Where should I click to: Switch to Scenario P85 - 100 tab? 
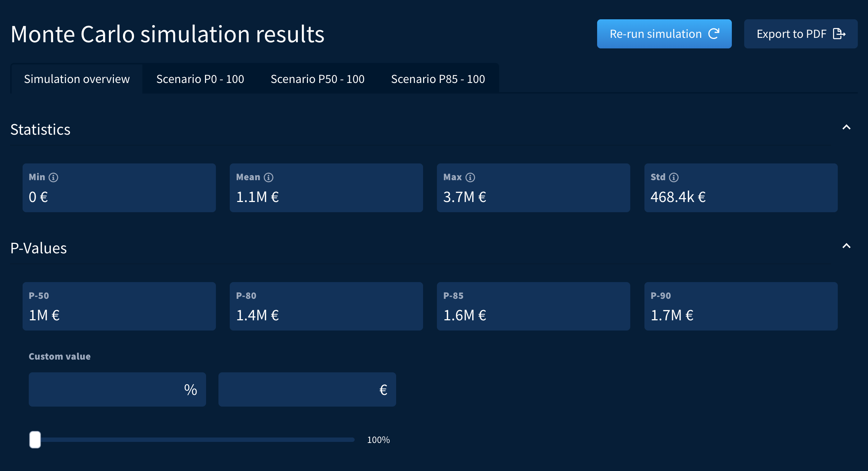[x=438, y=79]
